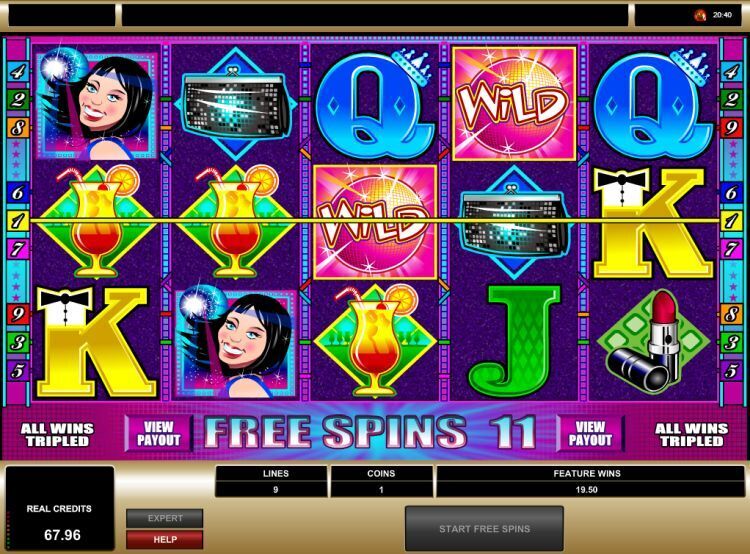The height and width of the screenshot is (554, 750).
Task: Open the right View Payout button
Action: coord(590,433)
